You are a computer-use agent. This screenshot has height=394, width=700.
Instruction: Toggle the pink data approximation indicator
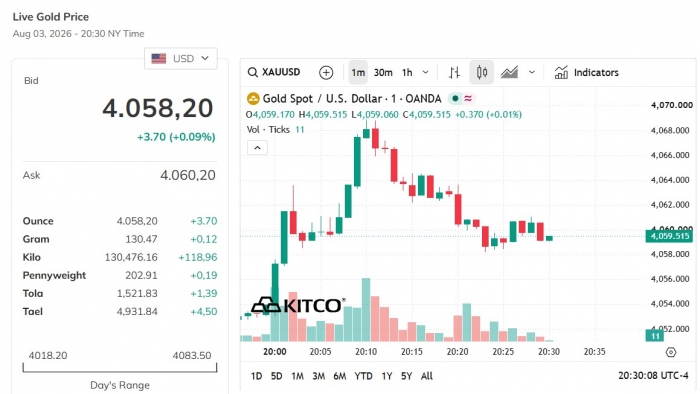click(x=468, y=98)
